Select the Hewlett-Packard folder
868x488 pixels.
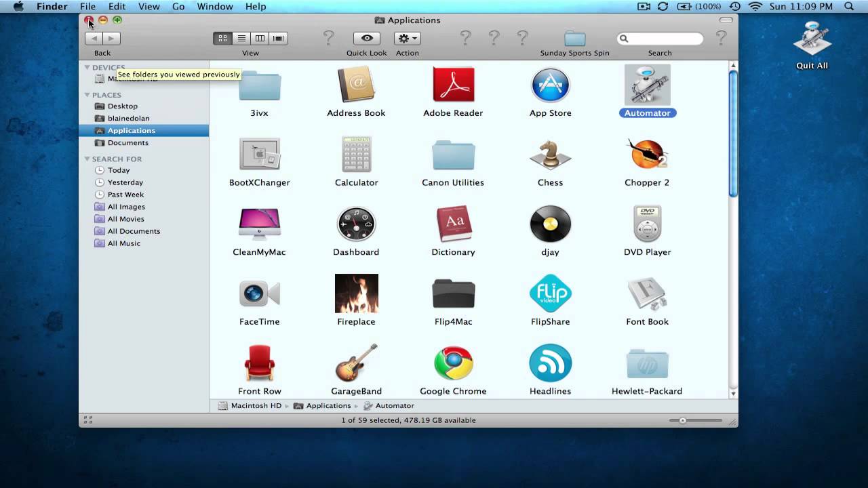click(x=647, y=364)
